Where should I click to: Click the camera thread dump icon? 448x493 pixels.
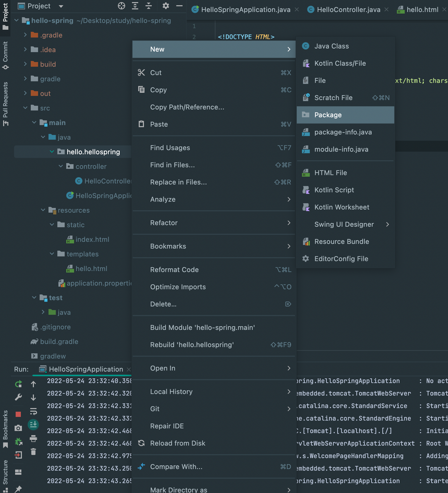[x=19, y=428]
